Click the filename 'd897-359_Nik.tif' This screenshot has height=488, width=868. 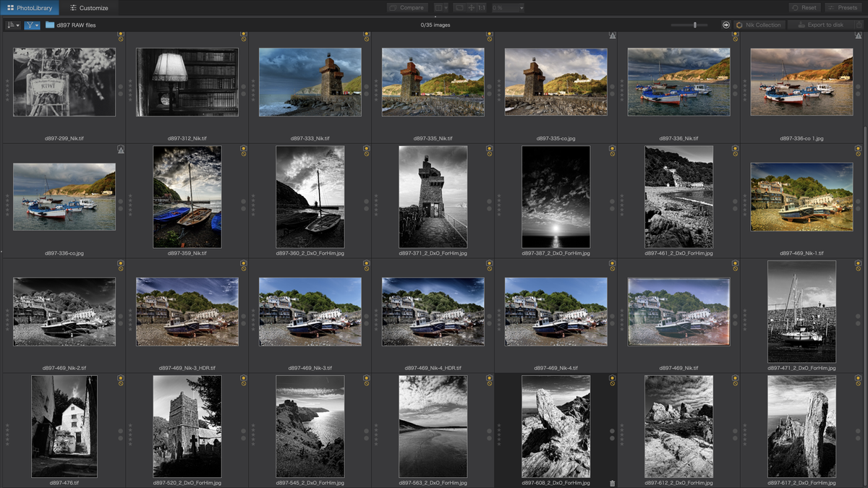coord(187,253)
